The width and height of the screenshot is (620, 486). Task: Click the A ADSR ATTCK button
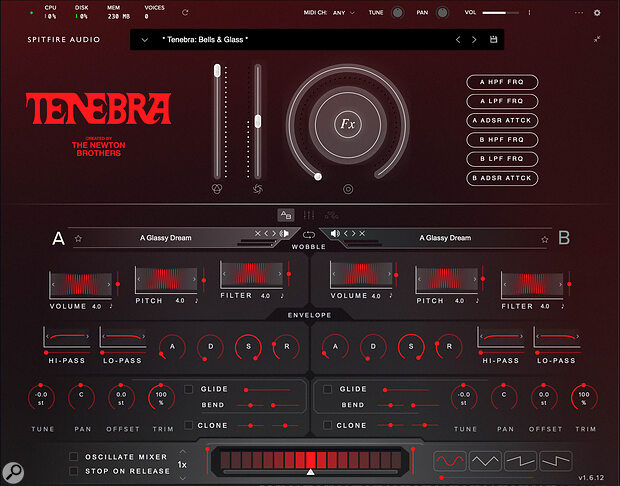[502, 120]
